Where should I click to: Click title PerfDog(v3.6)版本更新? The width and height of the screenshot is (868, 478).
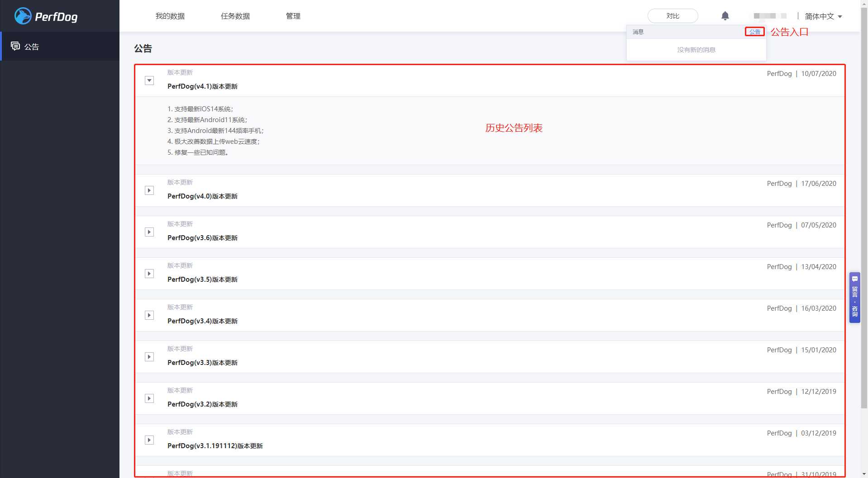click(202, 238)
